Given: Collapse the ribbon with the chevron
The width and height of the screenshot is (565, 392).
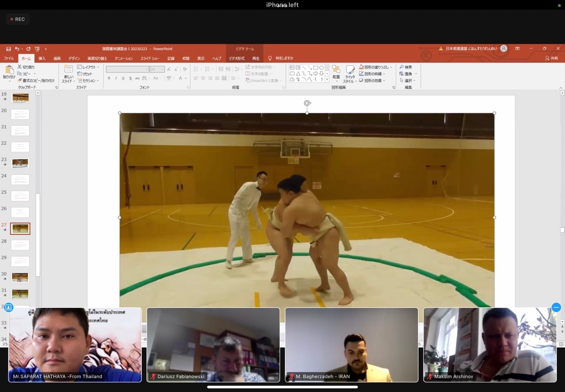Looking at the screenshot, I should pos(561,87).
